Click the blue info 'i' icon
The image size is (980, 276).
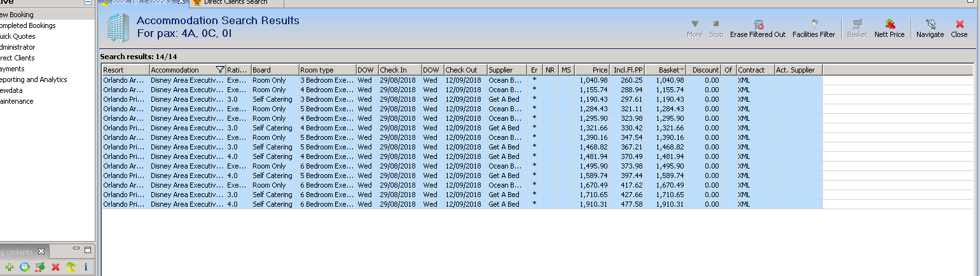click(86, 267)
